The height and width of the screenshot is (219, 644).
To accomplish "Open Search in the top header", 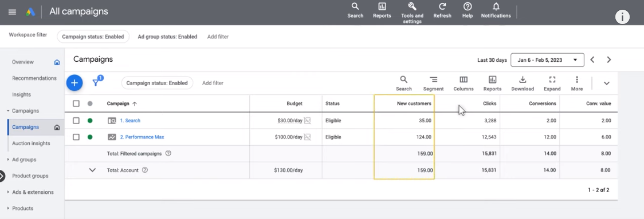I will (x=355, y=11).
